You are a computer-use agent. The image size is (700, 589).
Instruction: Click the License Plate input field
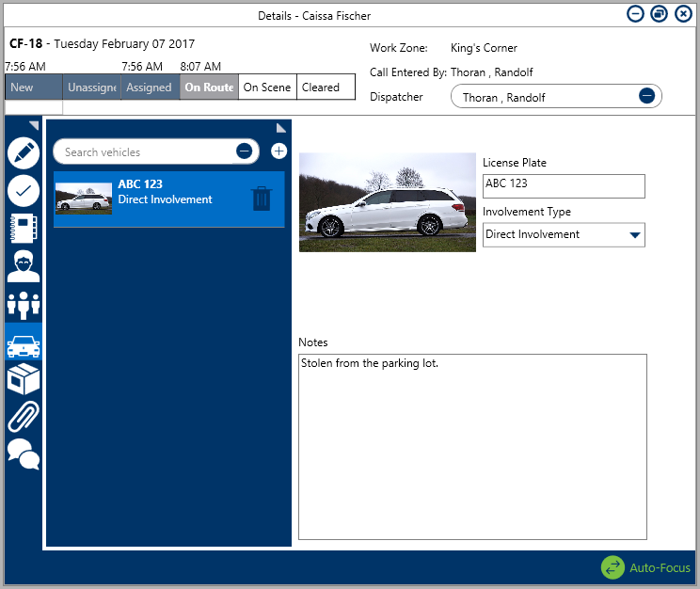click(564, 185)
